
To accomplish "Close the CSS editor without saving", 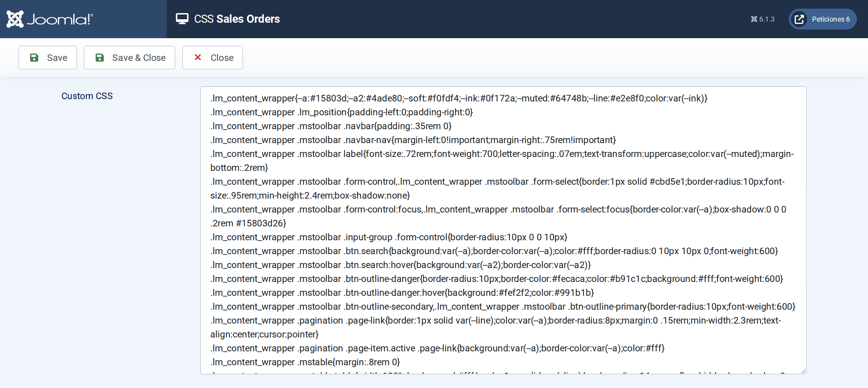I will click(213, 57).
